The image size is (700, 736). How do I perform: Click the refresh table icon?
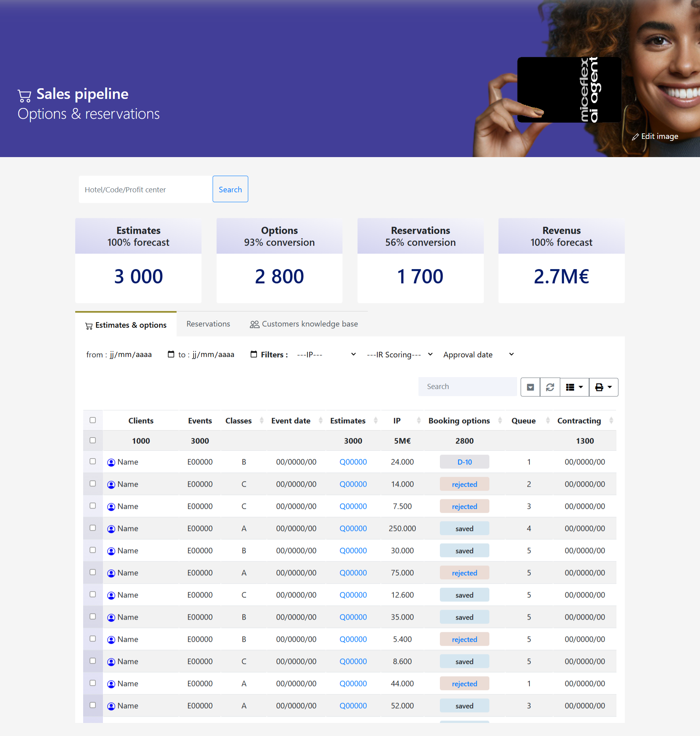pos(550,387)
